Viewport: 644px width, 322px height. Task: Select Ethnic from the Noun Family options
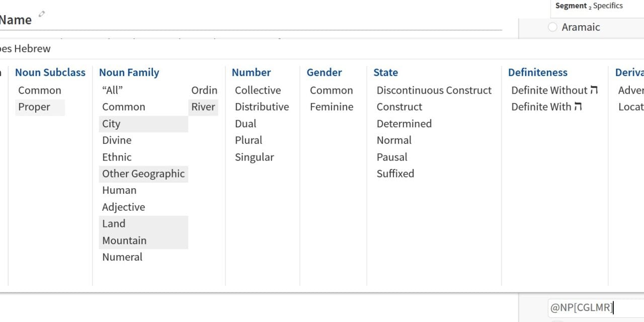pos(117,157)
